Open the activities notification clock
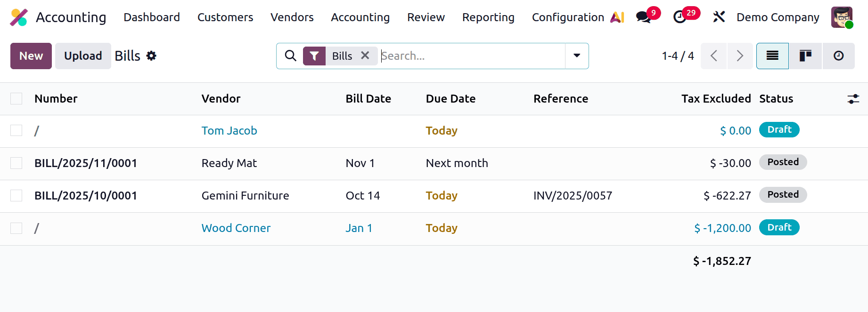868x312 pixels. coord(680,17)
